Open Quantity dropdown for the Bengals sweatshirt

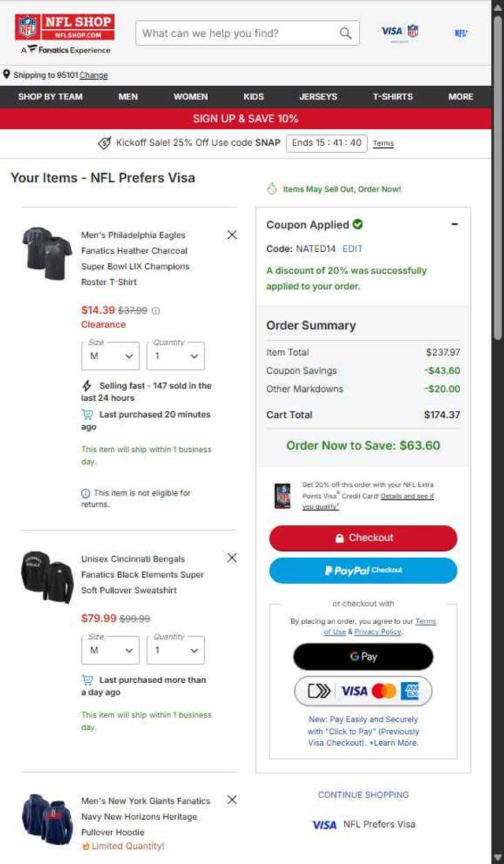pos(176,651)
